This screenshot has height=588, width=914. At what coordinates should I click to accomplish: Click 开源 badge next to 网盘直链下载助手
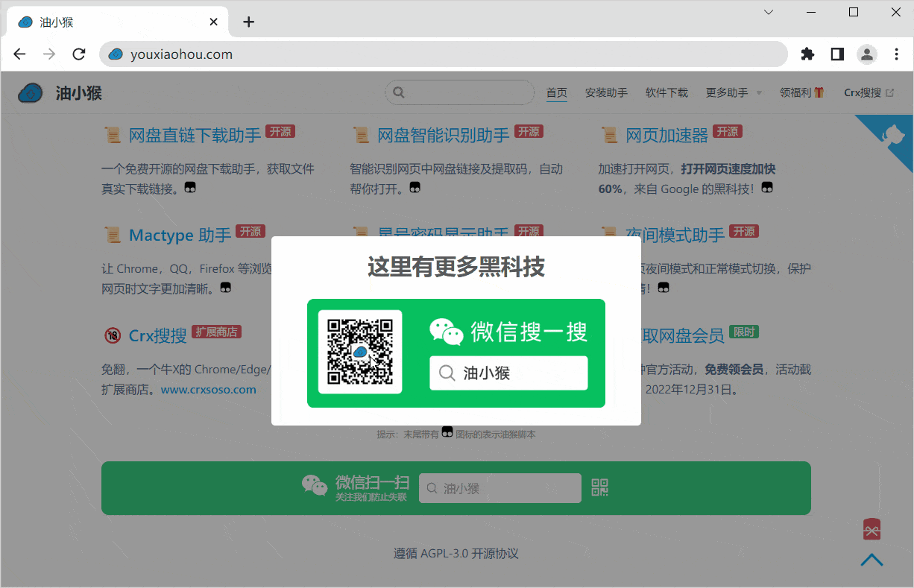pos(280,131)
